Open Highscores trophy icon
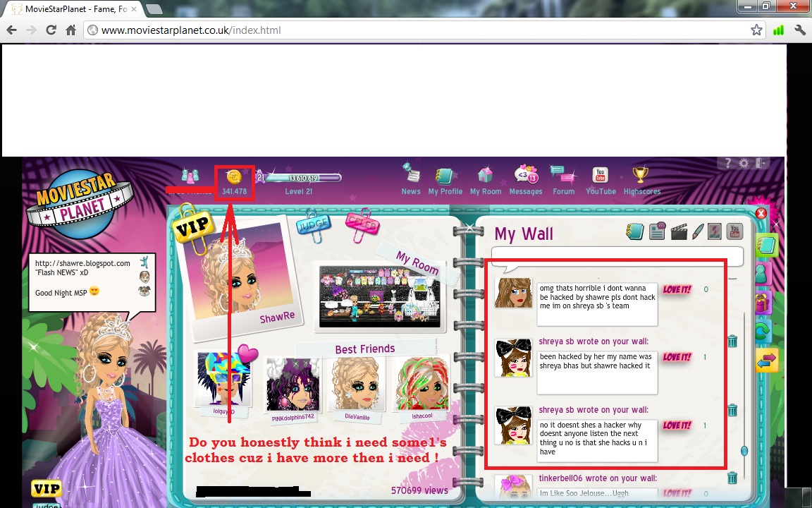The height and width of the screenshot is (508, 812). click(x=641, y=175)
